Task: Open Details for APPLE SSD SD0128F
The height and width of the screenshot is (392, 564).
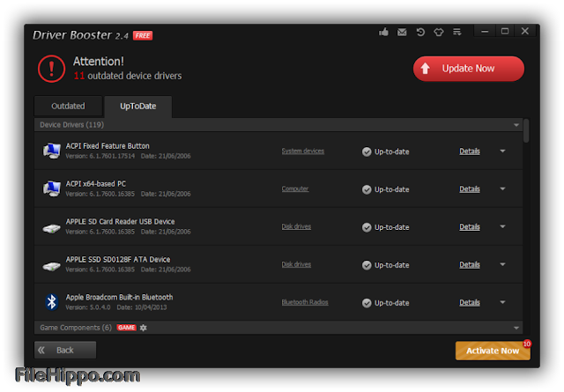Action: pos(470,264)
